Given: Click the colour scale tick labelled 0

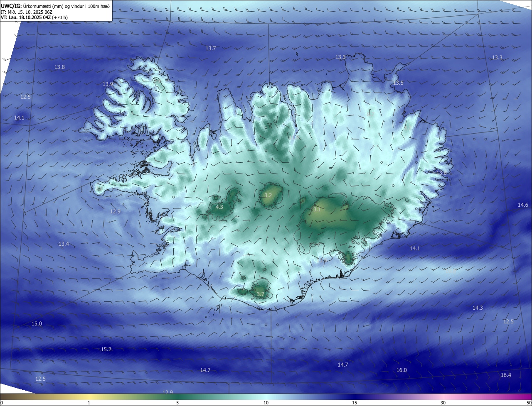Looking at the screenshot, I should coord(1,403).
